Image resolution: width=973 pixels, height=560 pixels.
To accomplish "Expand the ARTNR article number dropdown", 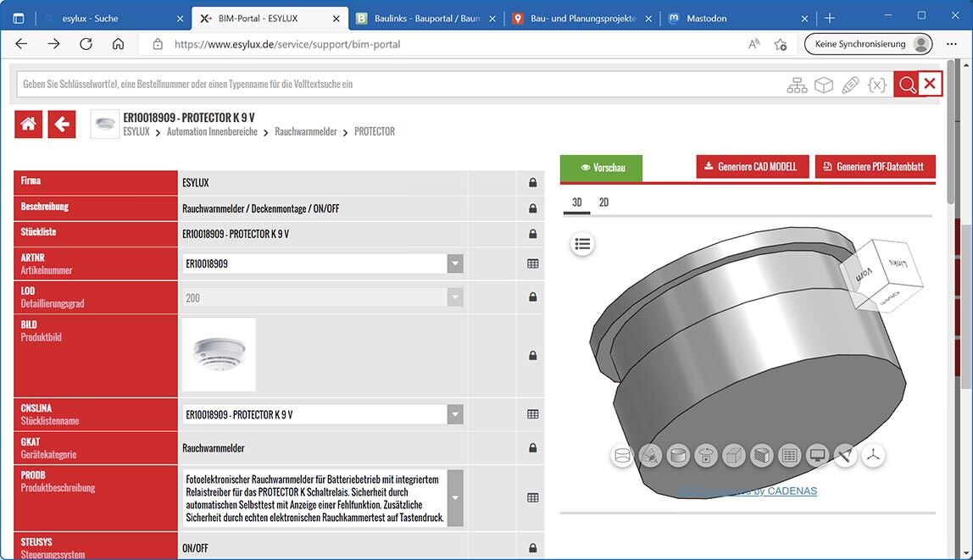I will pyautogui.click(x=455, y=263).
